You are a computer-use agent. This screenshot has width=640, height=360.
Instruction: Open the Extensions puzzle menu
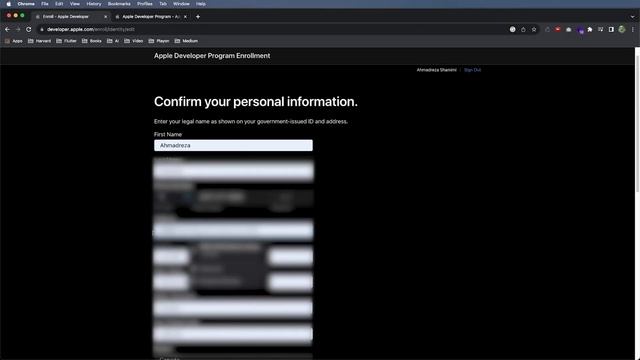[590, 29]
